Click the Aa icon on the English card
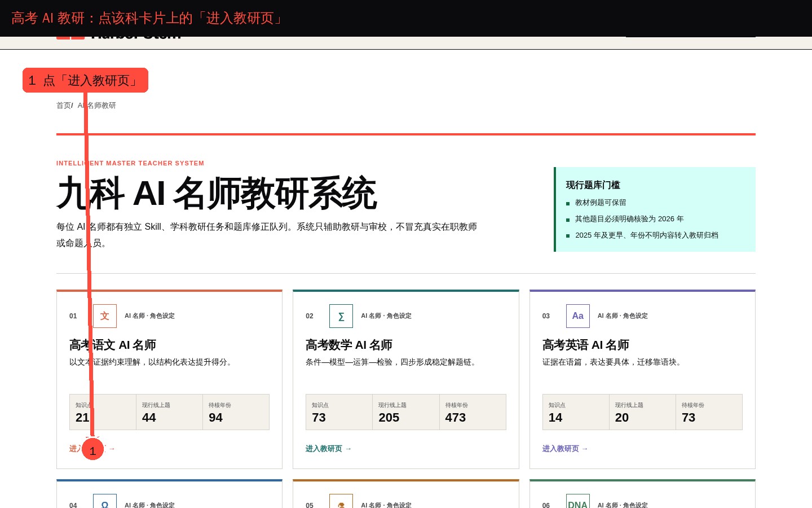 (x=578, y=316)
